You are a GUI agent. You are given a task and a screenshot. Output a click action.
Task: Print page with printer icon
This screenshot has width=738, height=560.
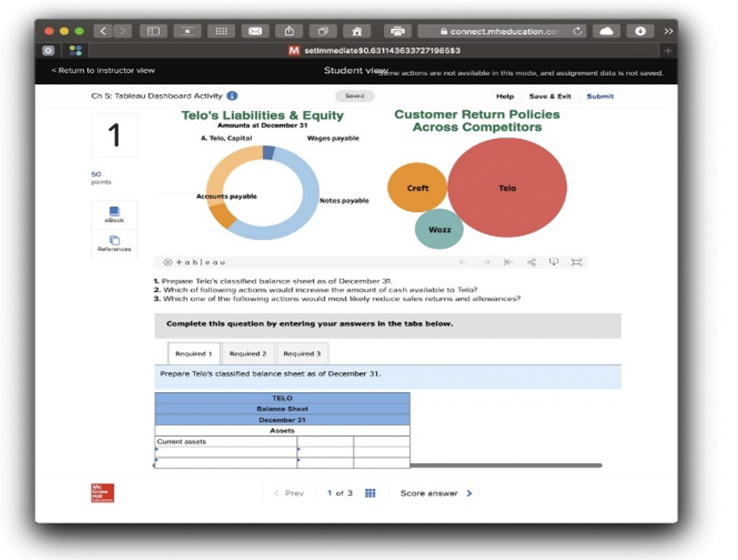[x=397, y=31]
